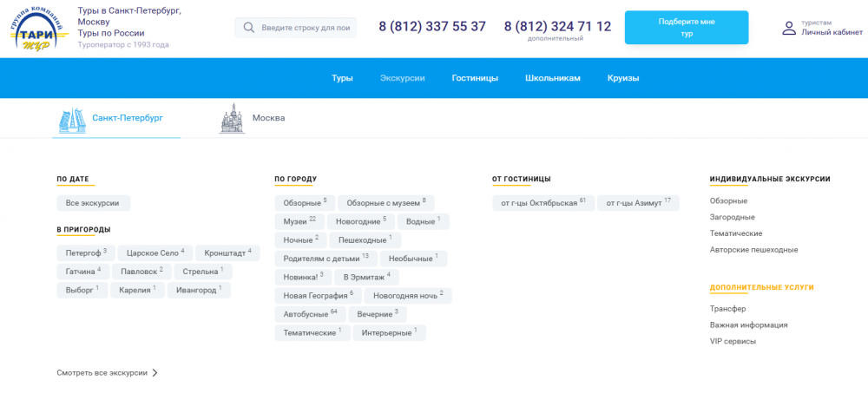The image size is (868, 400).
Task: Open the Школьникам menu item
Action: click(552, 78)
